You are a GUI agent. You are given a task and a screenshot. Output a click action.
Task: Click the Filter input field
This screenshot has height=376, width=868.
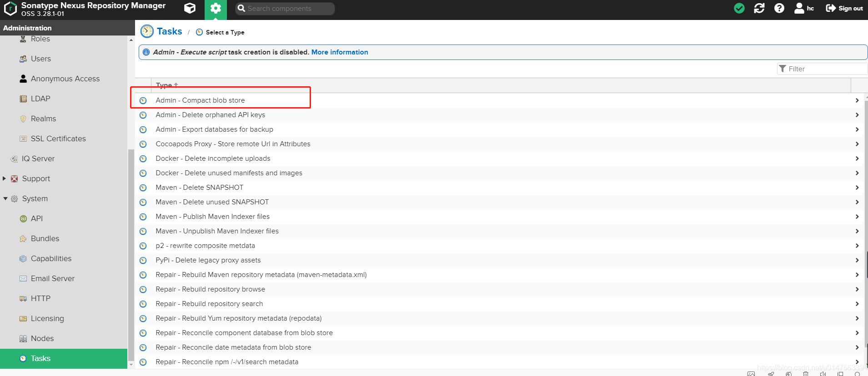click(822, 69)
